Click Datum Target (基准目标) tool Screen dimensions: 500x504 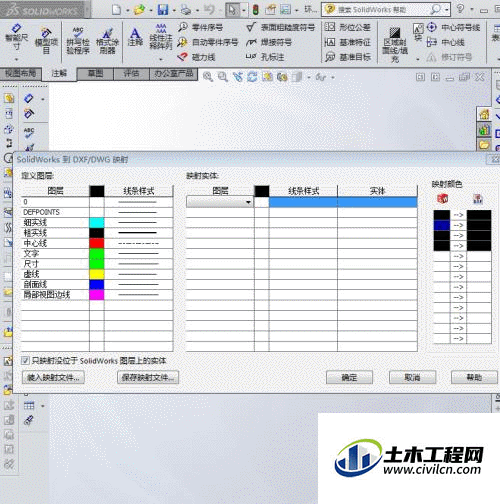pyautogui.click(x=347, y=57)
